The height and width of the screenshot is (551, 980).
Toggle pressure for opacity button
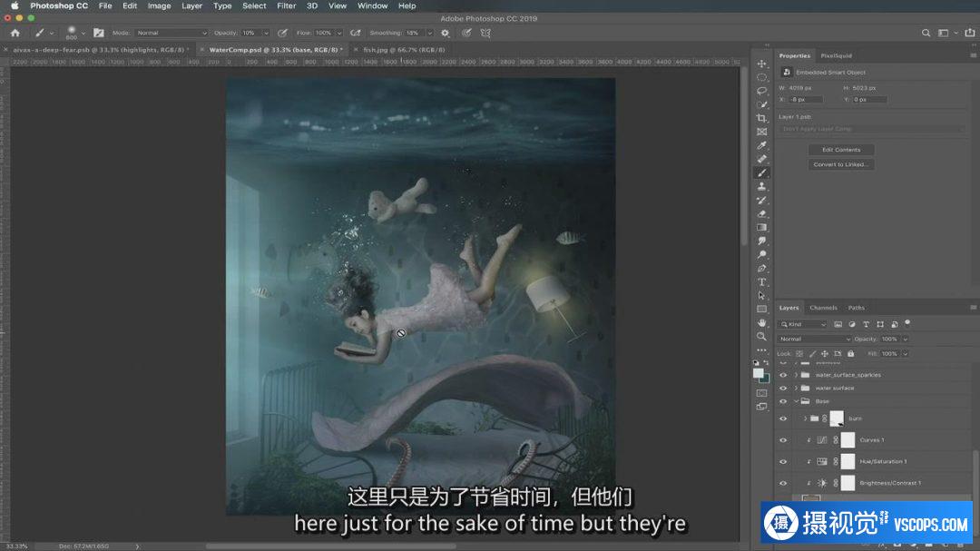click(282, 34)
